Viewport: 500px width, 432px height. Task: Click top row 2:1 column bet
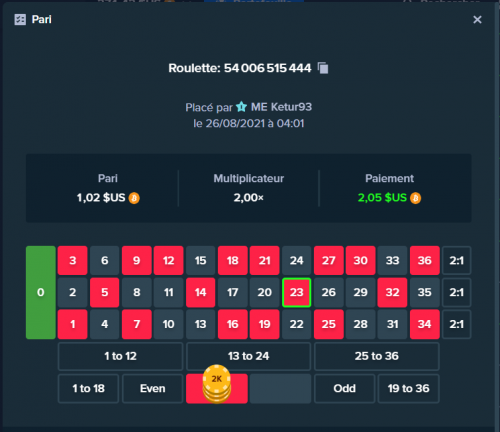[456, 260]
